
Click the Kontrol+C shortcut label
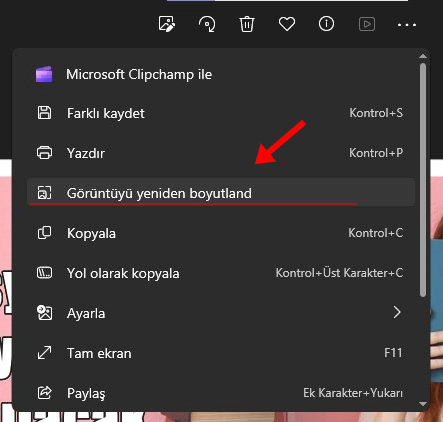(376, 233)
